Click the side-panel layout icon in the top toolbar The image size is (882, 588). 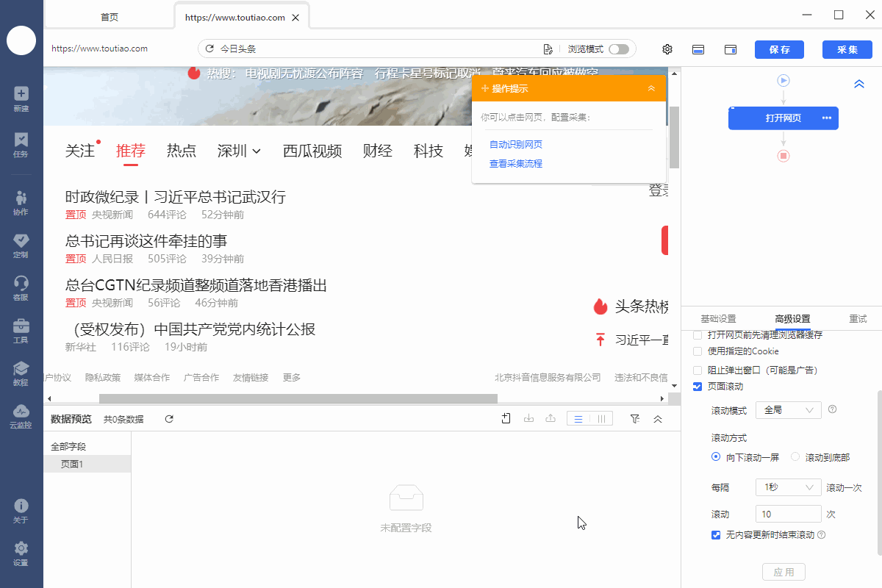pyautogui.click(x=731, y=49)
